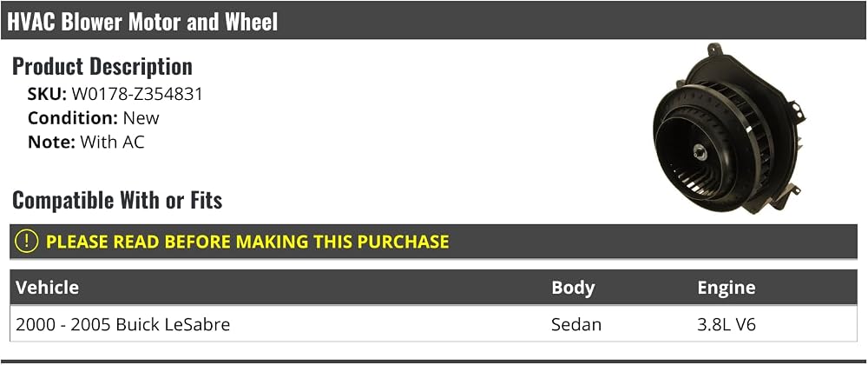Click the Note label text
Image resolution: width=868 pixels, height=365 pixels.
point(51,142)
